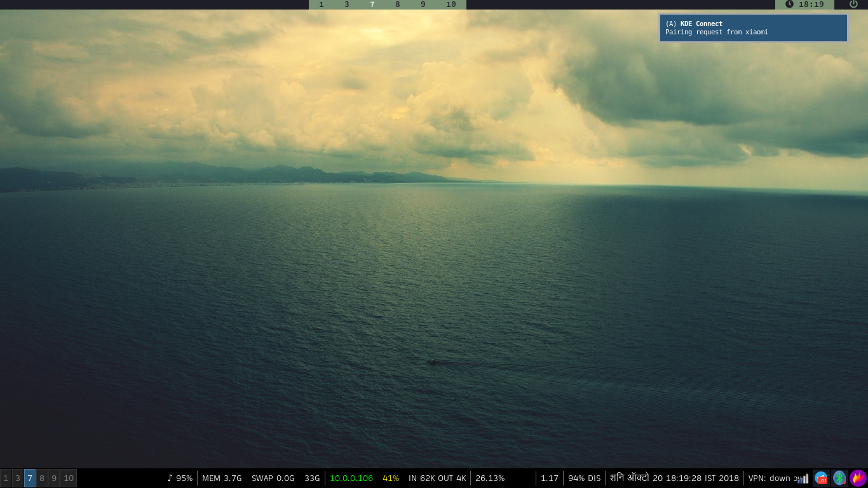Viewport: 868px width, 488px height.
Task: Click the power icon in top bar
Action: tap(853, 4)
